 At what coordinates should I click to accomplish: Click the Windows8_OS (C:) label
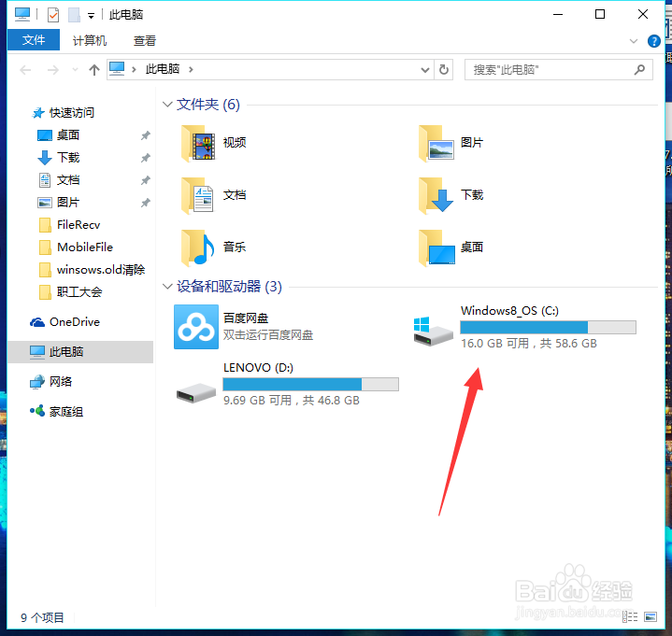tap(509, 311)
